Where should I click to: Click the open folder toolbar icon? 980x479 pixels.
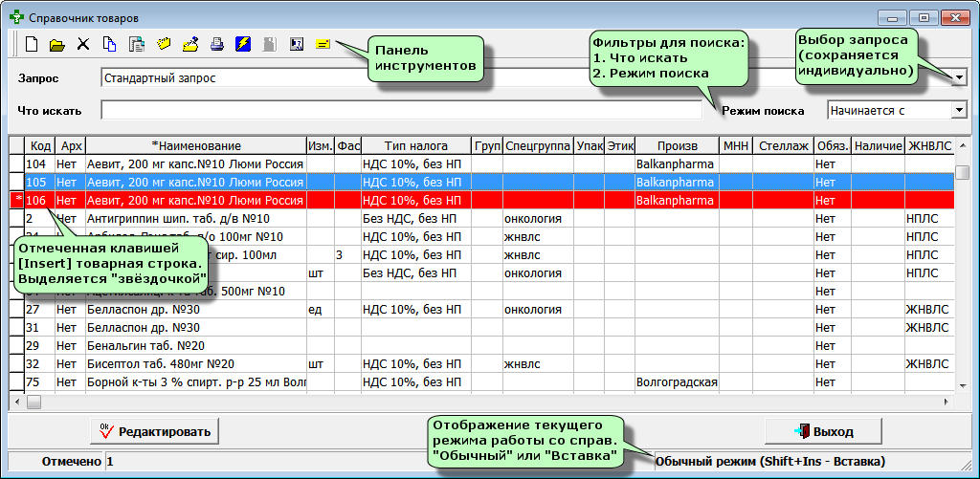(x=57, y=44)
